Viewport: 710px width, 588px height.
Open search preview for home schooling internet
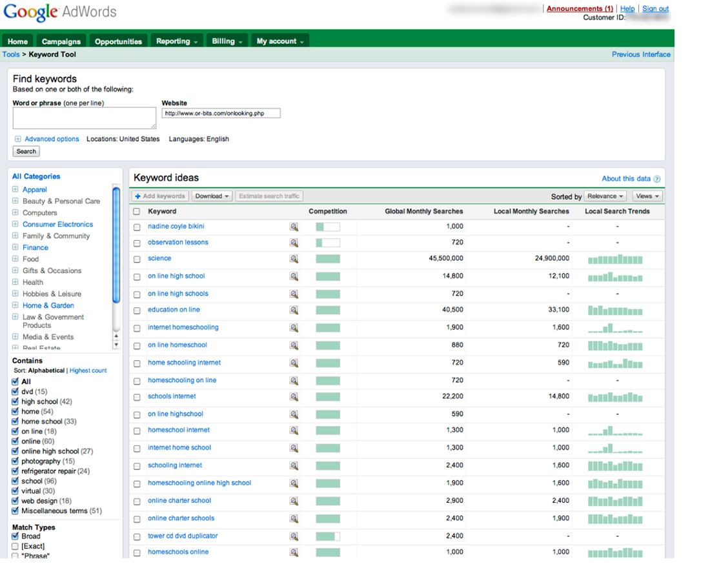(x=294, y=363)
